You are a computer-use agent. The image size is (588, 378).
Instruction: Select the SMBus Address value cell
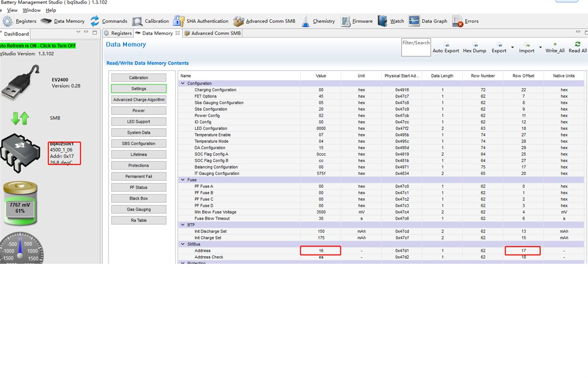pyautogui.click(x=321, y=250)
